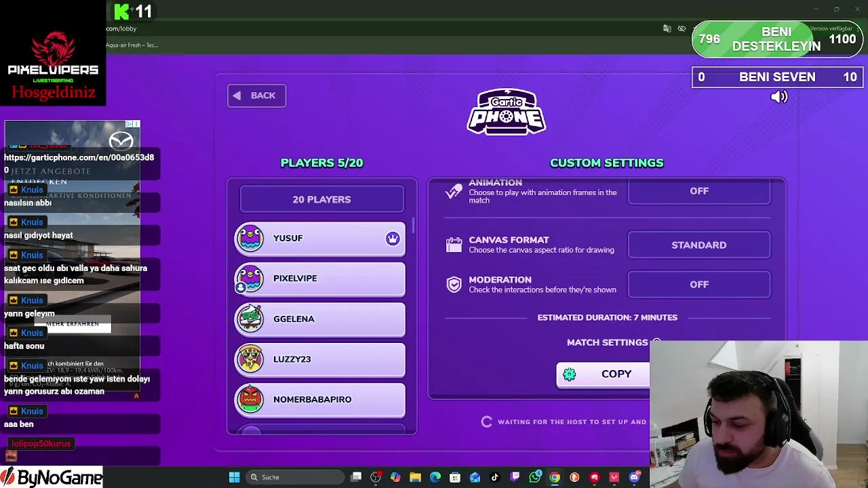Image resolution: width=868 pixels, height=488 pixels.
Task: Open the 20 PLAYERS count dropdown
Action: coord(321,199)
